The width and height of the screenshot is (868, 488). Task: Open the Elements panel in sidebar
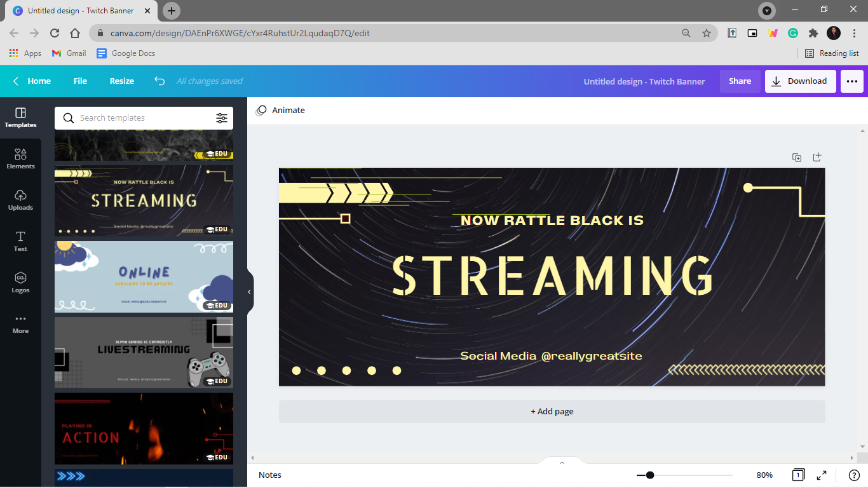coord(20,159)
